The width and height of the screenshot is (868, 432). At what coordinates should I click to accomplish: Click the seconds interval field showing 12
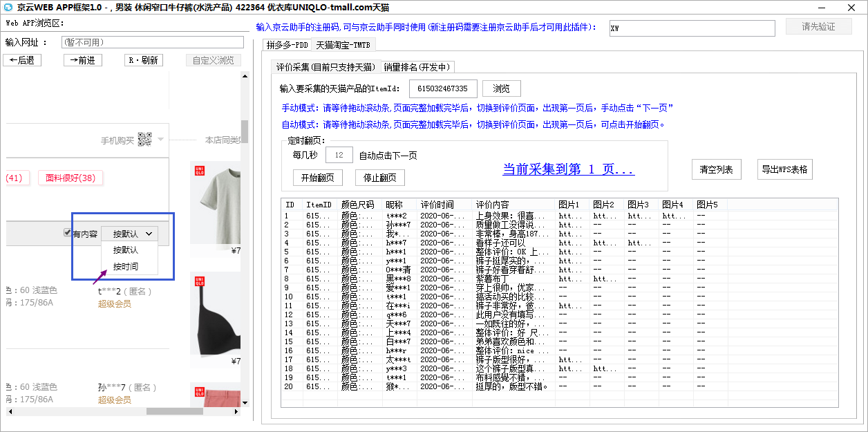[x=339, y=155]
